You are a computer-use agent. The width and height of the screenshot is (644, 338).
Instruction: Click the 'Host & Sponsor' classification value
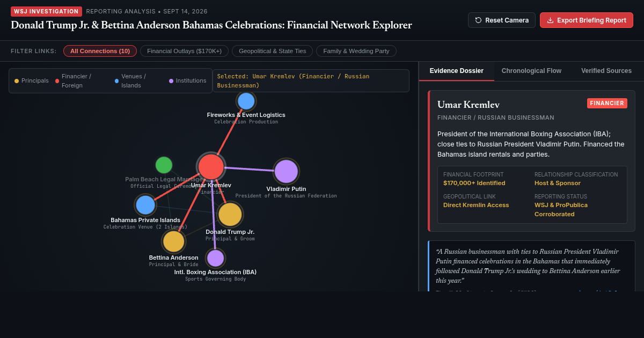(x=558, y=183)
